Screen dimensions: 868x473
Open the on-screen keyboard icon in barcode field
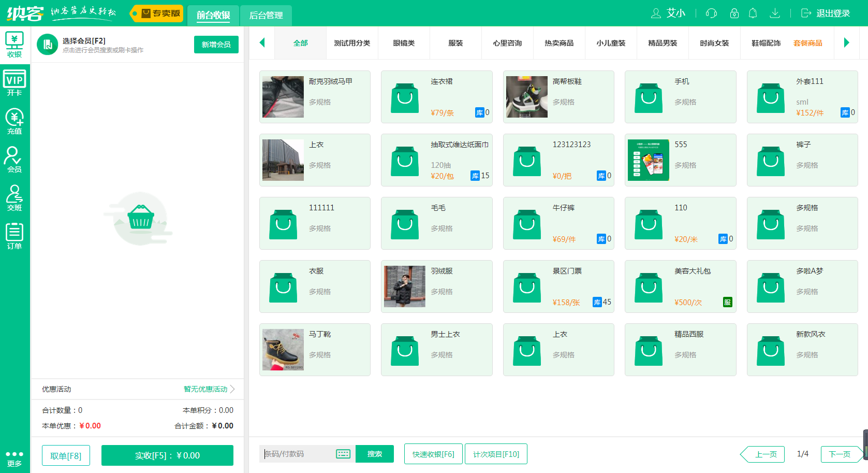coord(343,453)
